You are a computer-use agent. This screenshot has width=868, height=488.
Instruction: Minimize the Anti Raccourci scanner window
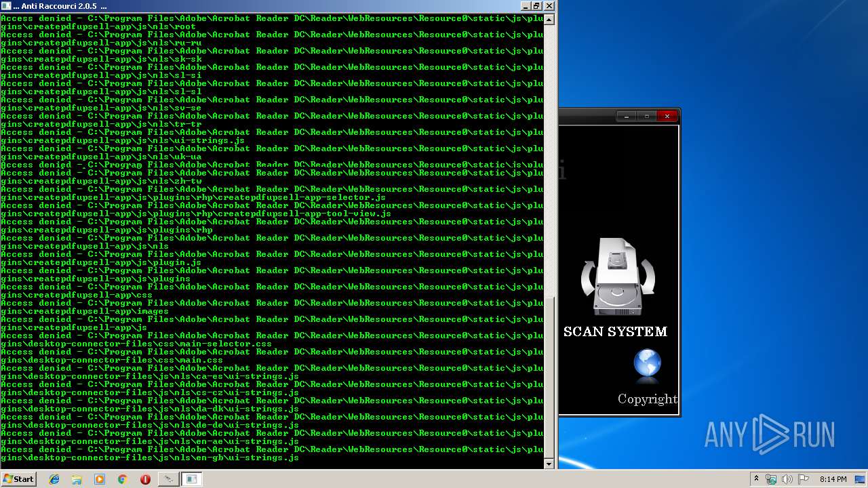tap(627, 117)
